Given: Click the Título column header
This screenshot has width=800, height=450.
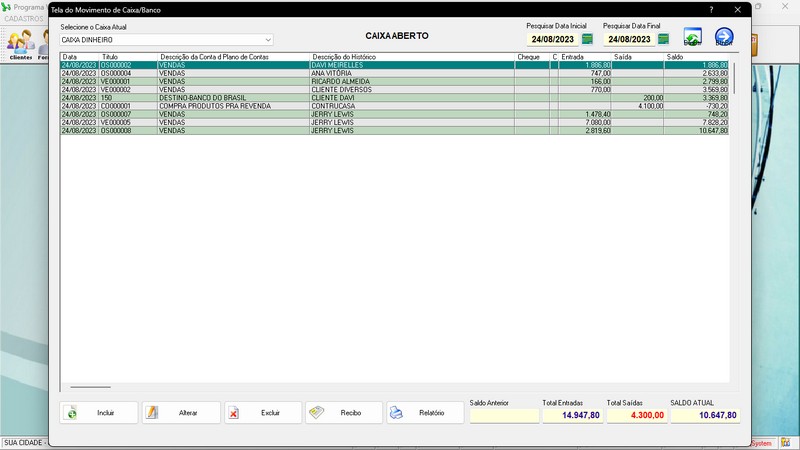Looking at the screenshot, I should 128,57.
